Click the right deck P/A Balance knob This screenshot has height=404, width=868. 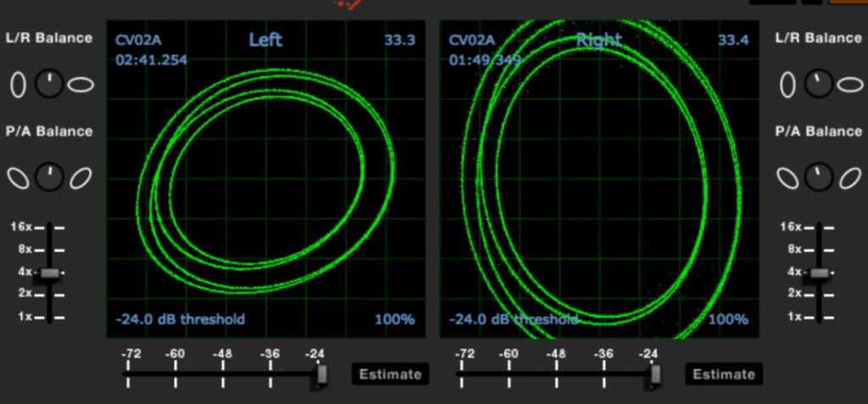click(818, 177)
